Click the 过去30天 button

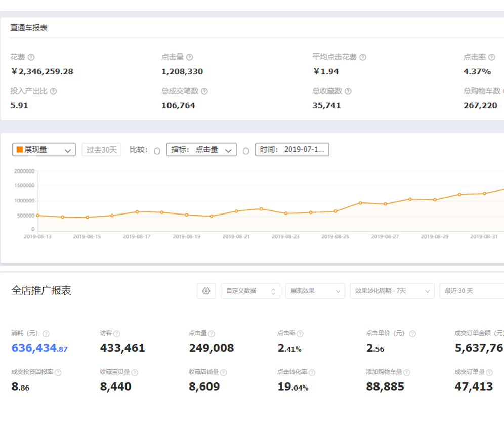(102, 150)
